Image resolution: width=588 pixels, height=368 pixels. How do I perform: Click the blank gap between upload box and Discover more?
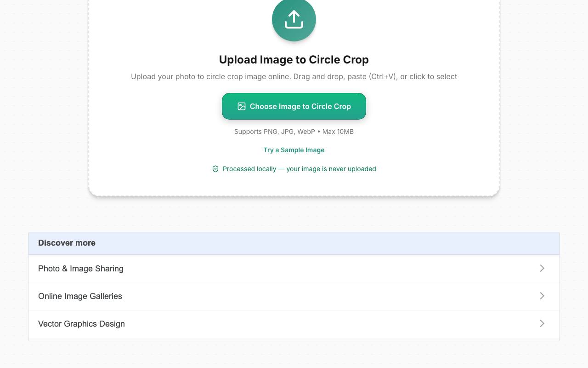click(x=294, y=214)
